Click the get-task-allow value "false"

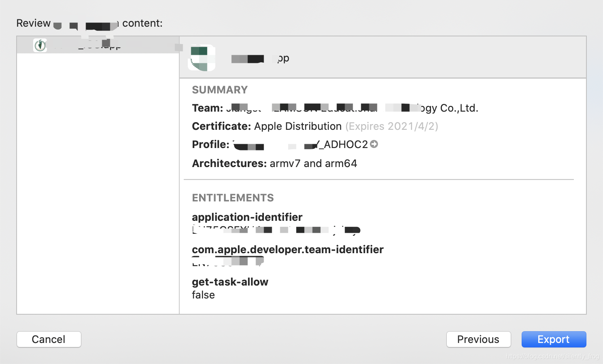(x=203, y=295)
